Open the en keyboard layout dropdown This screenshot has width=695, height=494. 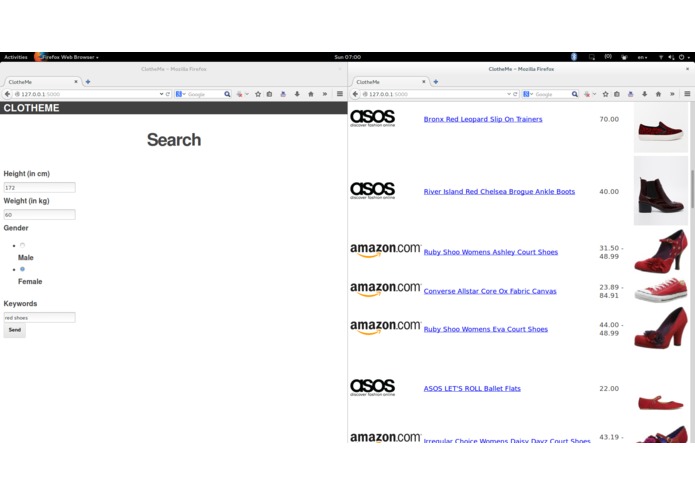[x=642, y=57]
